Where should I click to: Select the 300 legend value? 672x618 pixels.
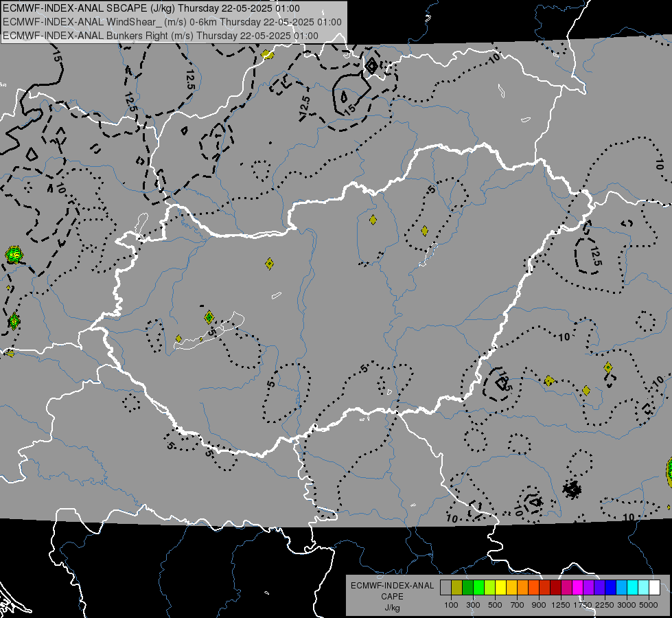[473, 605]
